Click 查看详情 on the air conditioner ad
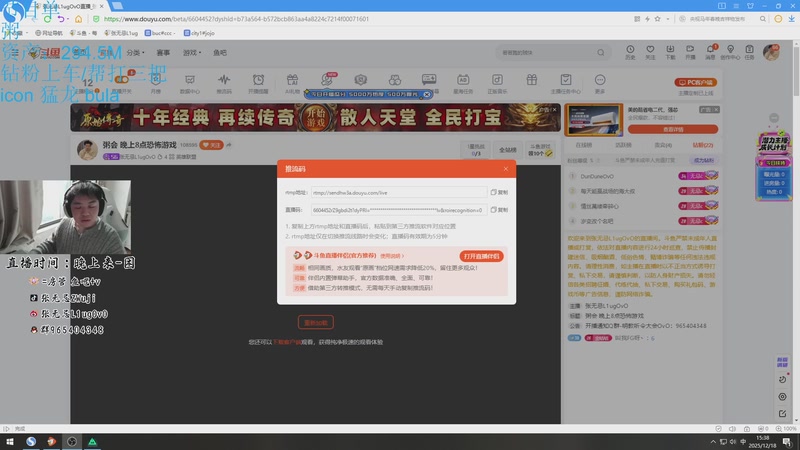 pyautogui.click(x=673, y=130)
